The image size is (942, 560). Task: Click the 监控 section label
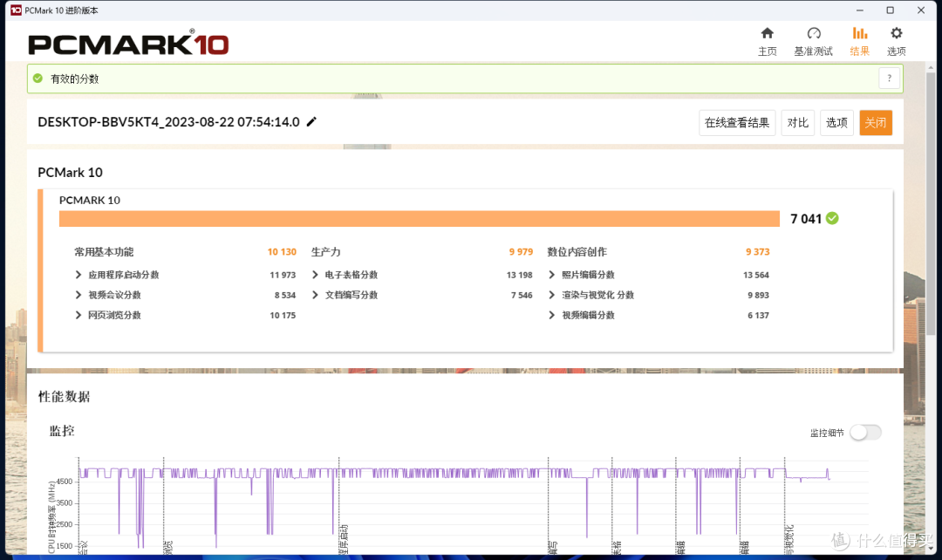(62, 431)
